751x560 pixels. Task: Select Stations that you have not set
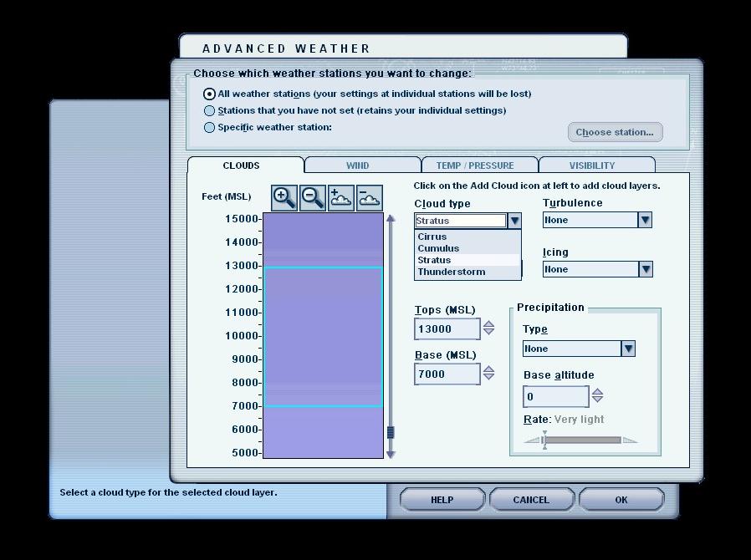[x=210, y=110]
